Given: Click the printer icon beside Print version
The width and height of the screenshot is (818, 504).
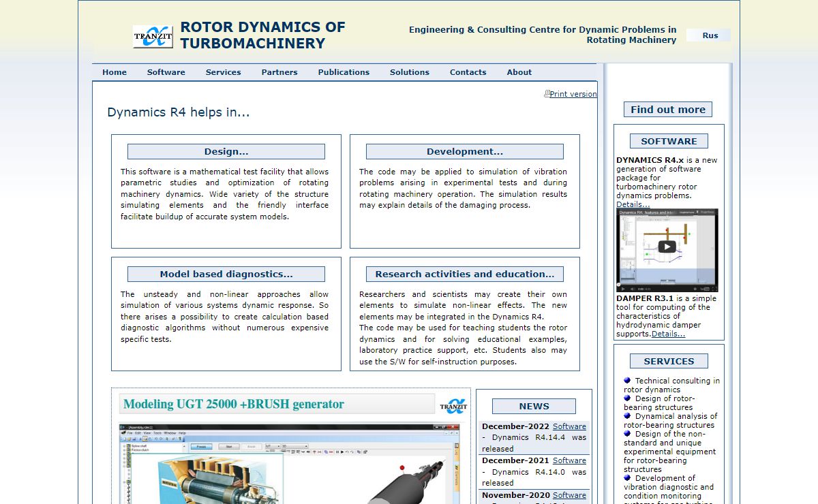Looking at the screenshot, I should click(x=547, y=93).
